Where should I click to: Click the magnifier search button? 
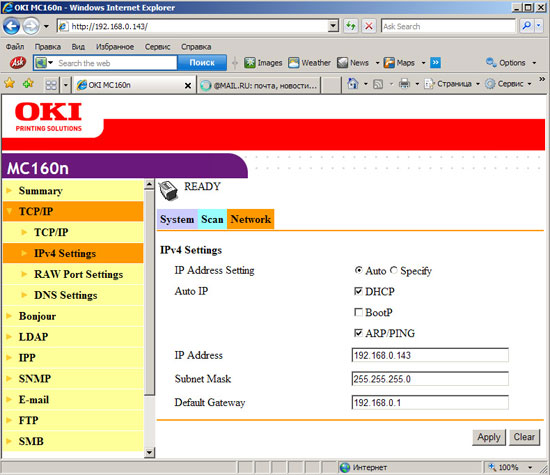pos(526,26)
